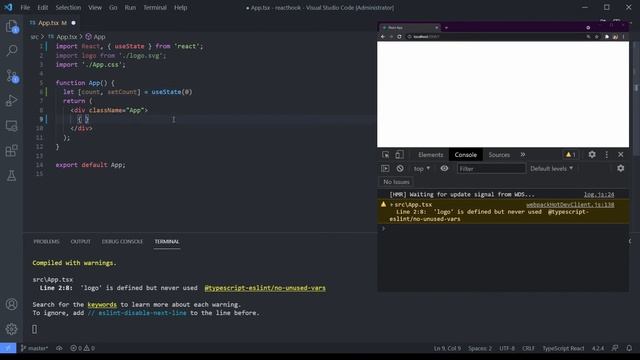Open the Testing flask icon view

click(12, 176)
